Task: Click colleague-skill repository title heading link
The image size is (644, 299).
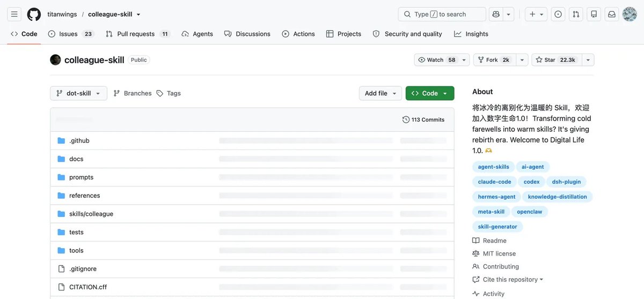Action: [95, 60]
